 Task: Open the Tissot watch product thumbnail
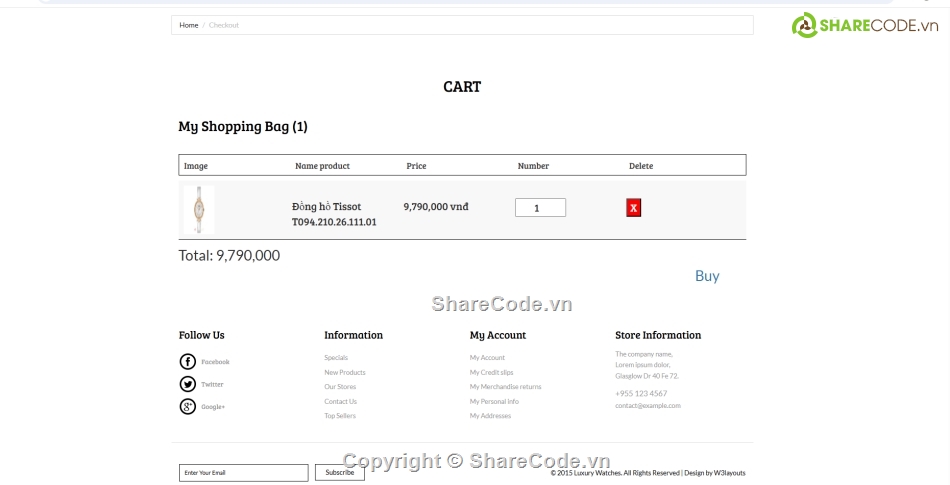coord(199,209)
